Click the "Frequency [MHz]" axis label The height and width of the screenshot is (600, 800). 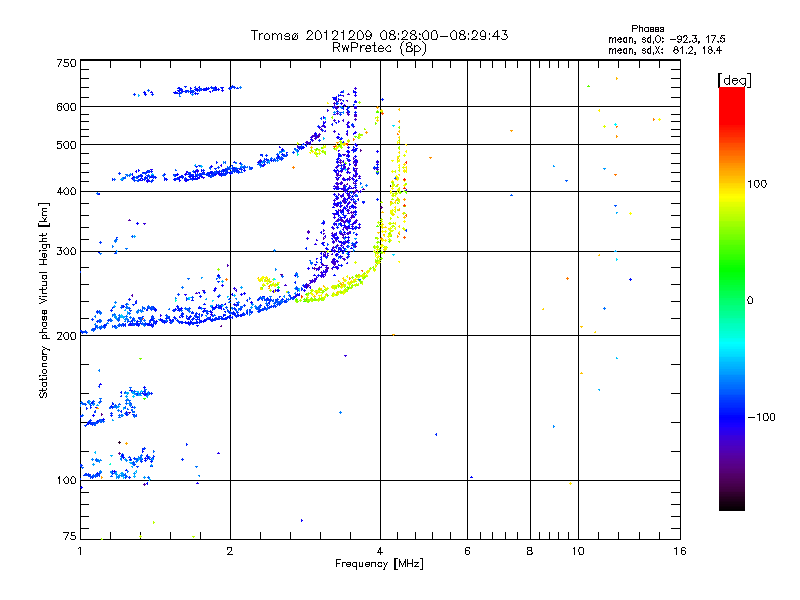tap(379, 564)
